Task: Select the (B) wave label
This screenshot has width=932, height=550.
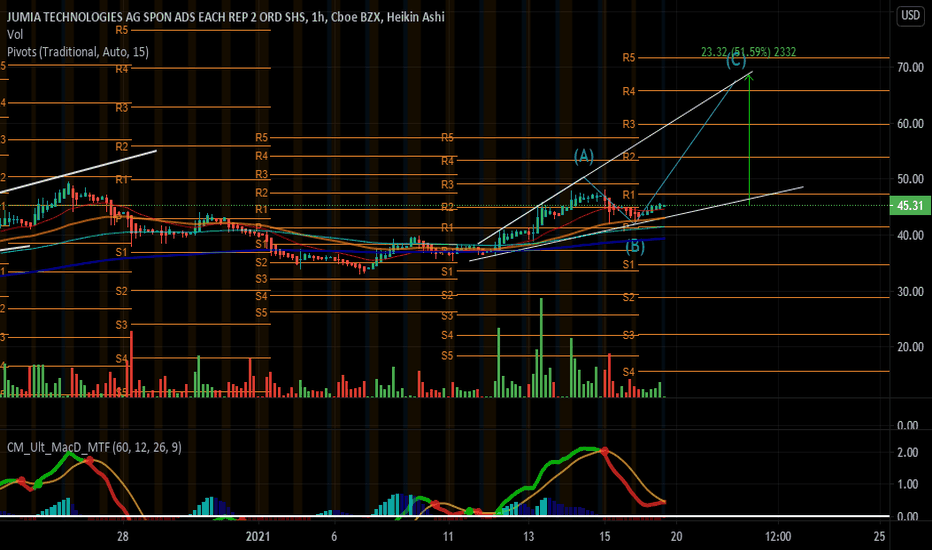Action: click(635, 246)
